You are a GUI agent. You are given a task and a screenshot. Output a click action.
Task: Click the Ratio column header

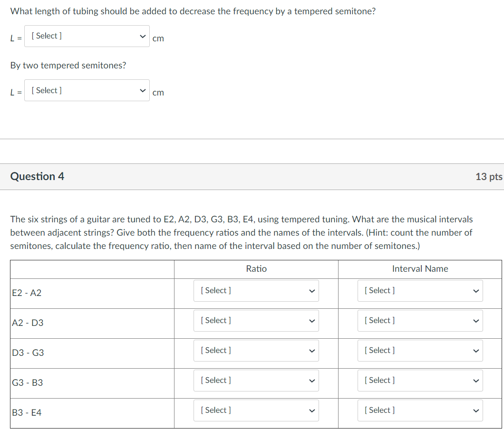[x=256, y=269]
